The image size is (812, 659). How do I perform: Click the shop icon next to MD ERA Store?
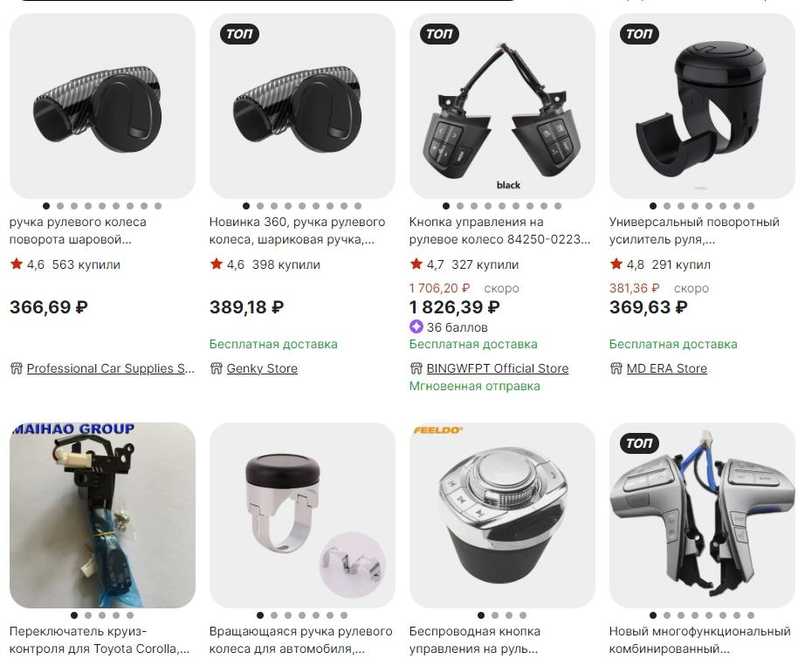pos(616,368)
